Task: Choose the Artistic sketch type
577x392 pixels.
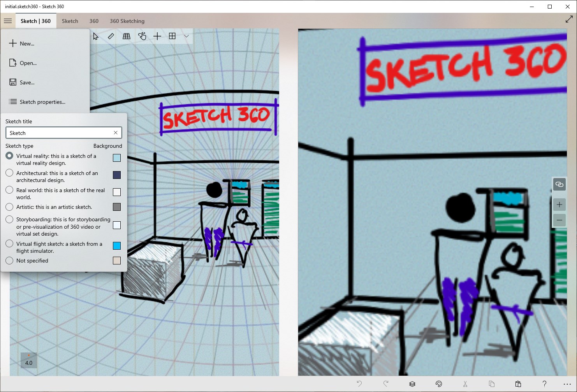Action: [9, 206]
